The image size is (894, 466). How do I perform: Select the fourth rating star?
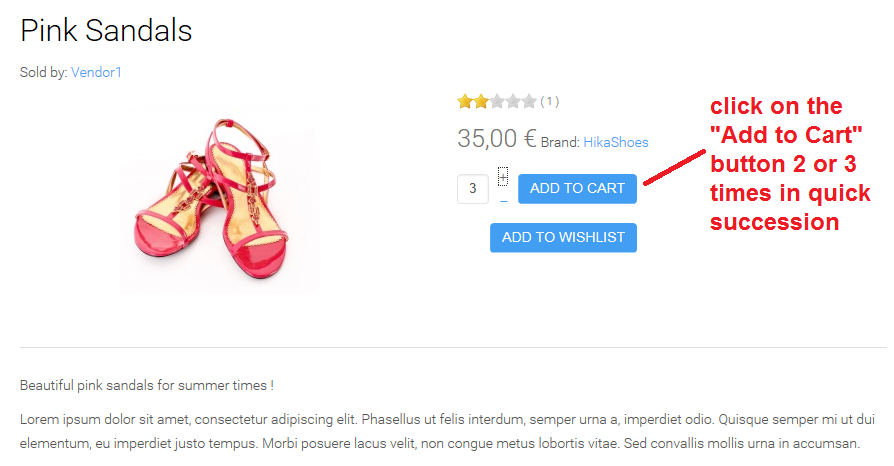513,101
